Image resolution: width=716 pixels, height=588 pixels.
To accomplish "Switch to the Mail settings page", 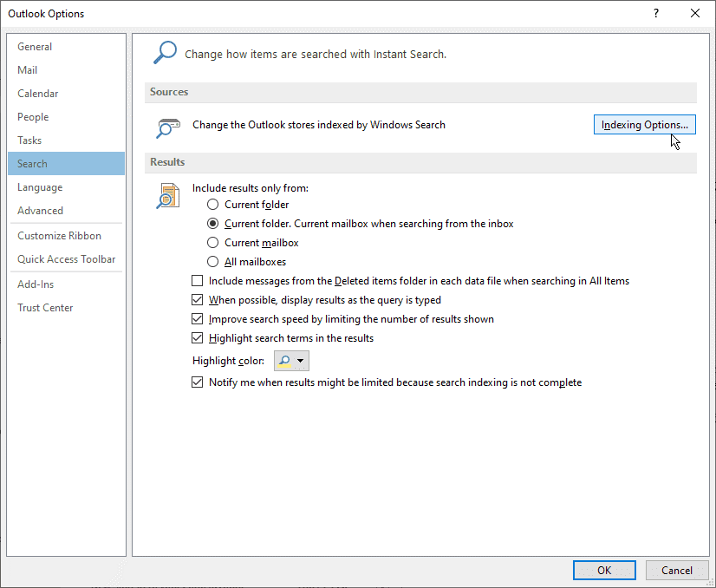I will click(27, 69).
